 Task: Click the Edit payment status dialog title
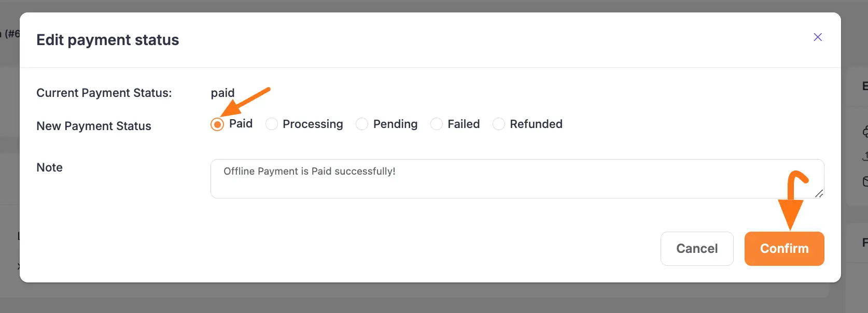tap(107, 40)
